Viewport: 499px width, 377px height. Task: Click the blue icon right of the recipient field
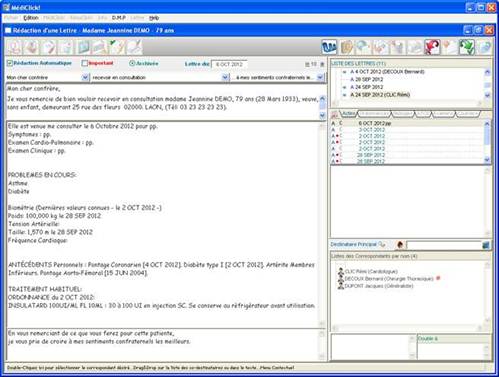pyautogui.click(x=486, y=245)
